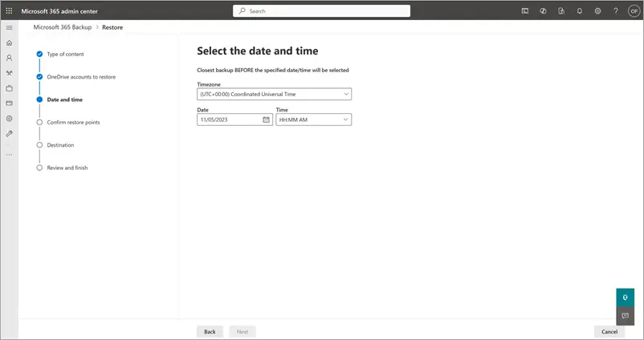This screenshot has height=340, width=644.
Task: Open notifications bell icon
Action: 580,11
